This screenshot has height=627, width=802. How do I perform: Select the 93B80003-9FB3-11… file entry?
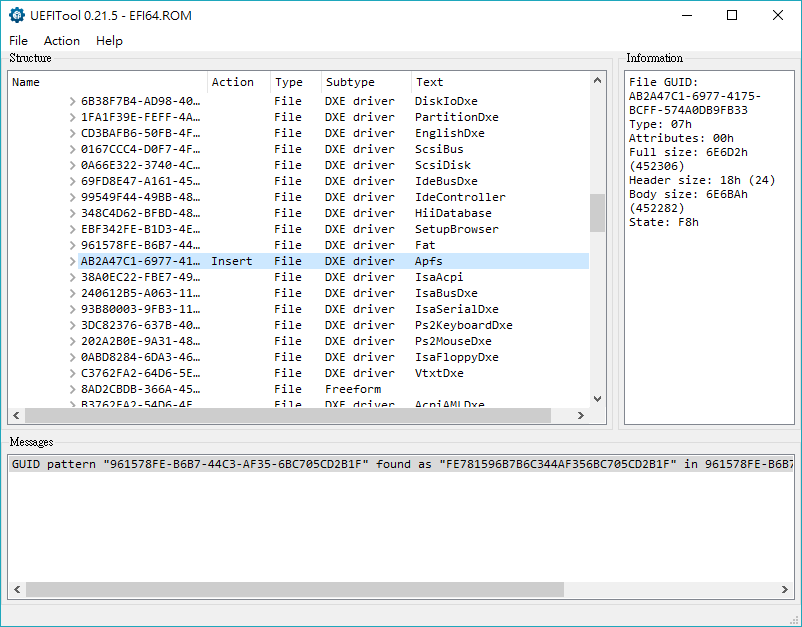click(x=141, y=309)
